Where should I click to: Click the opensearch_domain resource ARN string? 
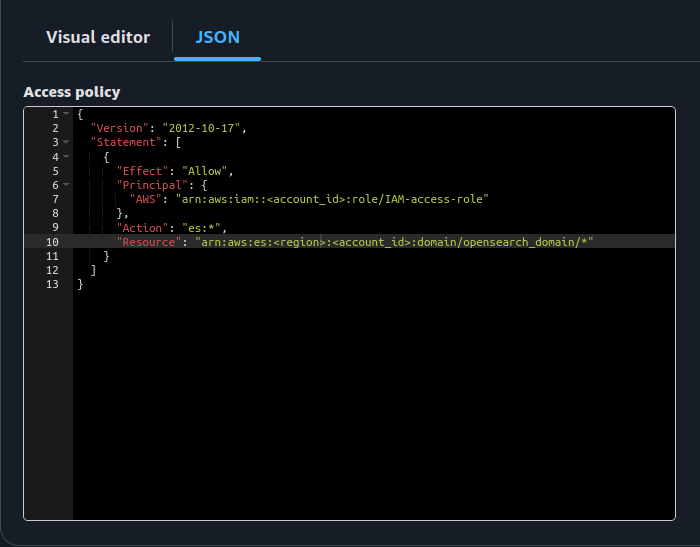click(x=394, y=242)
